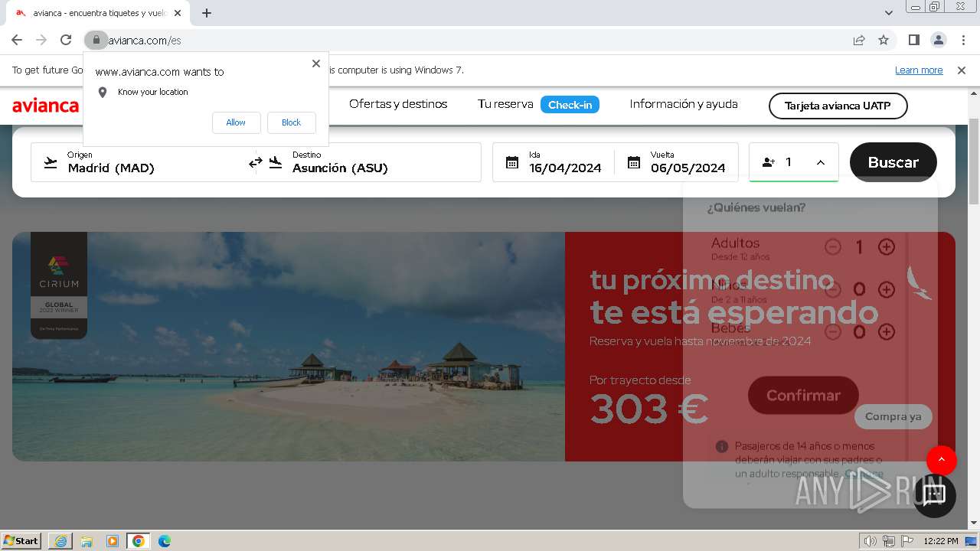
Task: Open Windows Explorer from the taskbar
Action: (x=87, y=541)
